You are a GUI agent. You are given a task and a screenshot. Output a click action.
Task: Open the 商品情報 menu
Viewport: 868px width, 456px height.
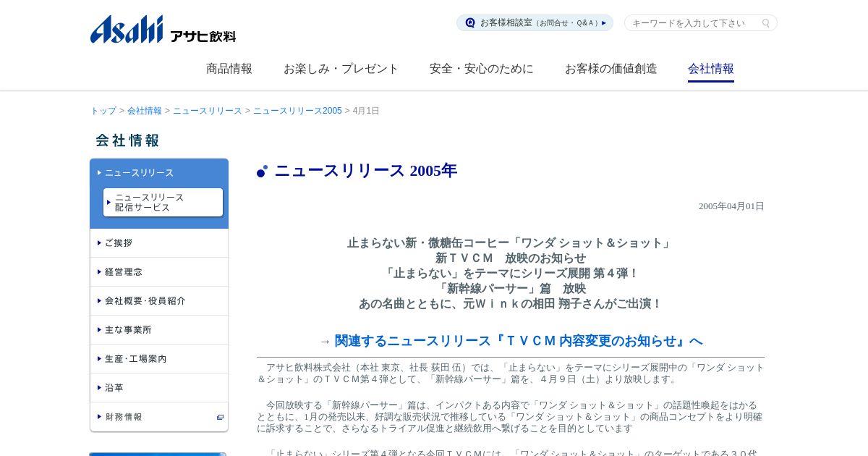click(x=229, y=69)
